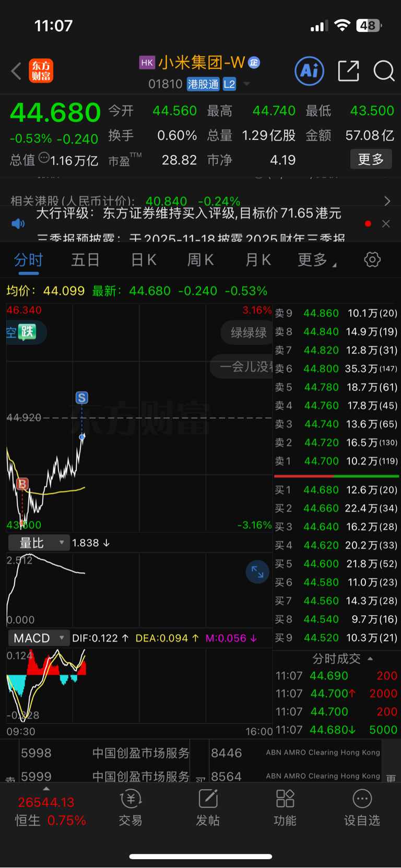Collapse the 分时成交 section header
Viewport: 401px width, 868px height.
click(x=343, y=659)
